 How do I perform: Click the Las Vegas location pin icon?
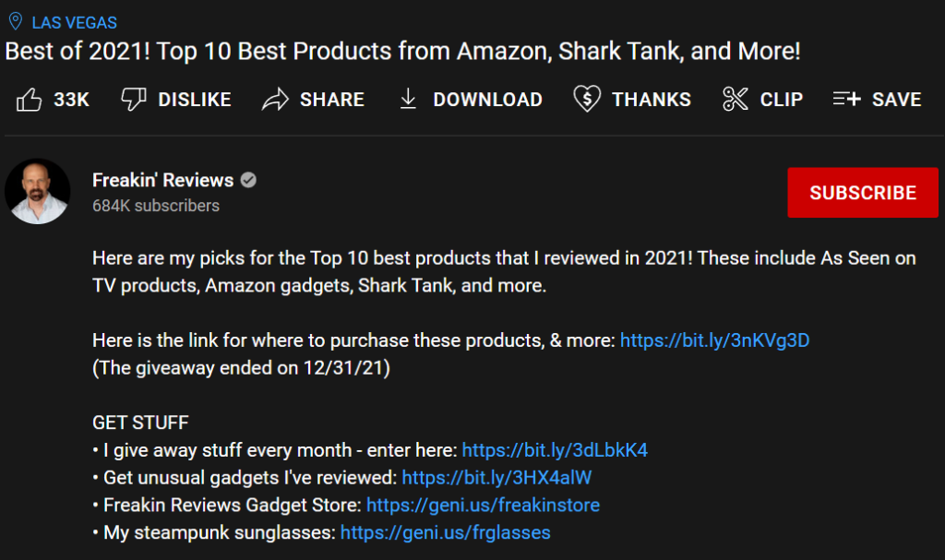point(16,22)
